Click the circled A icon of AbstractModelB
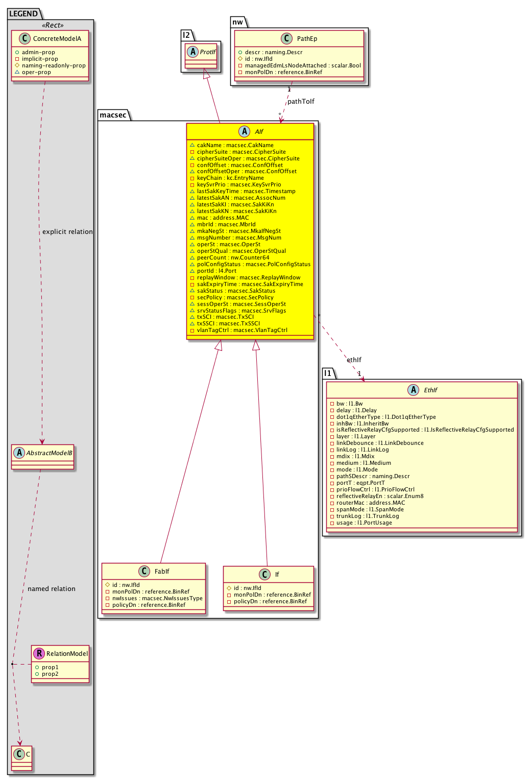Image resolution: width=532 pixels, height=780 pixels. click(x=19, y=453)
